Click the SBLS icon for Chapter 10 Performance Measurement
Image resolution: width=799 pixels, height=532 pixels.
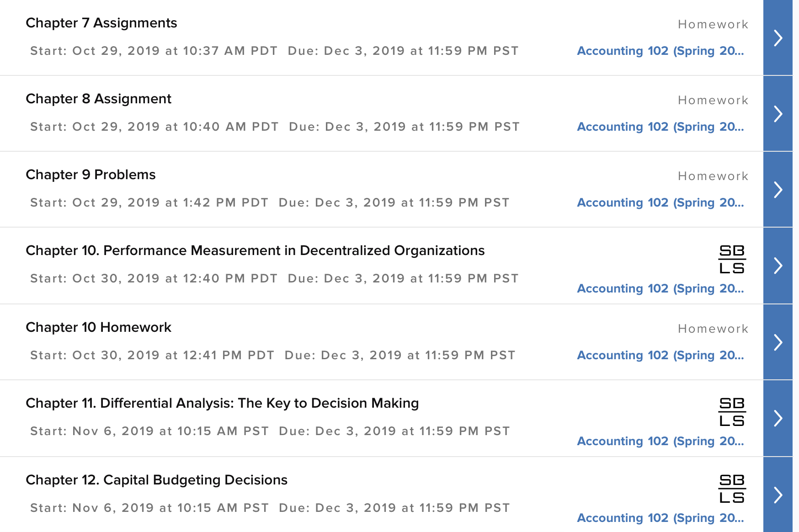(x=732, y=259)
